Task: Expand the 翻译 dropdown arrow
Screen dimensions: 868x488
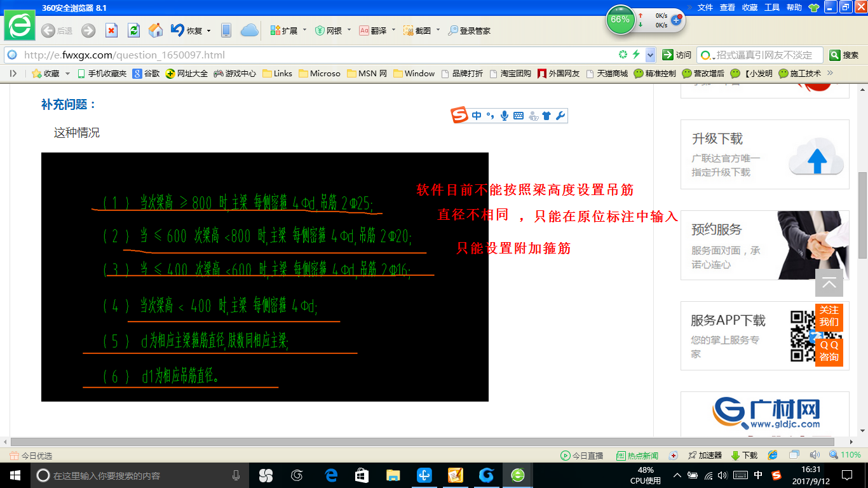Action: tap(393, 30)
